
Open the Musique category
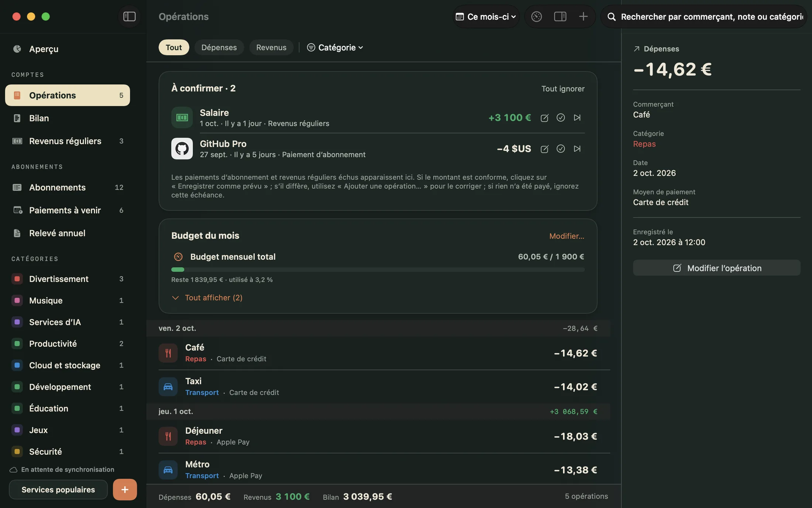(x=68, y=300)
